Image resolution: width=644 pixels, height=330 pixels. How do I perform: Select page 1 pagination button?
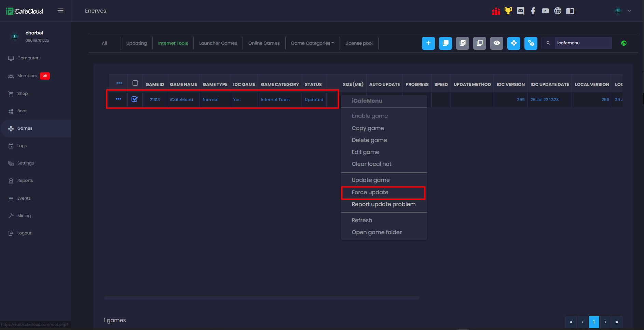[594, 322]
